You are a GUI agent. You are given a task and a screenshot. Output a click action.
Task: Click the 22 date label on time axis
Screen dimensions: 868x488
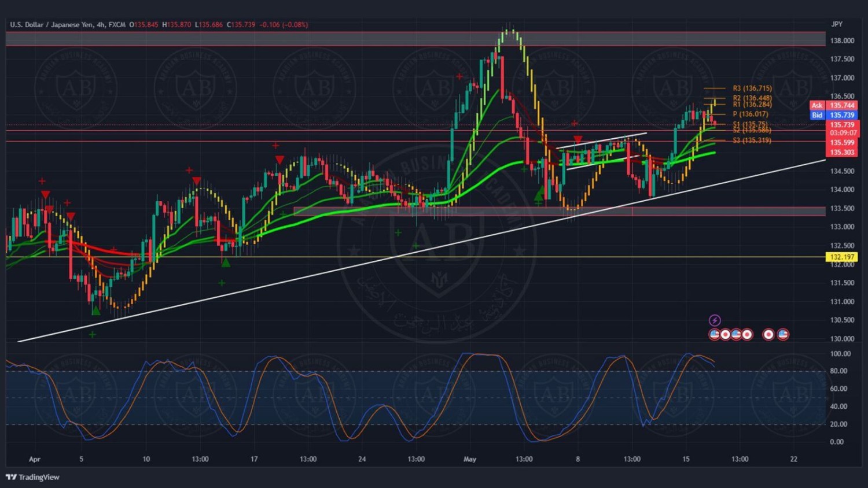tap(793, 459)
